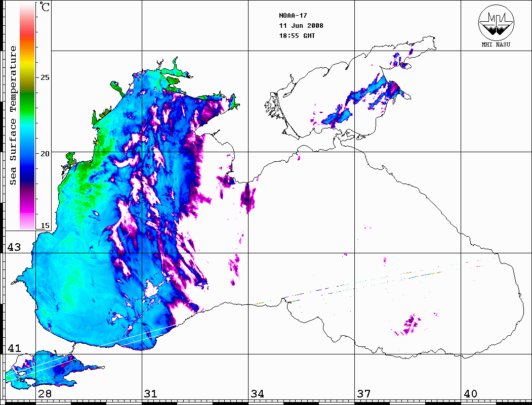The width and height of the screenshot is (532, 405).
Task: Click the longitude label '37'
Action: (364, 394)
